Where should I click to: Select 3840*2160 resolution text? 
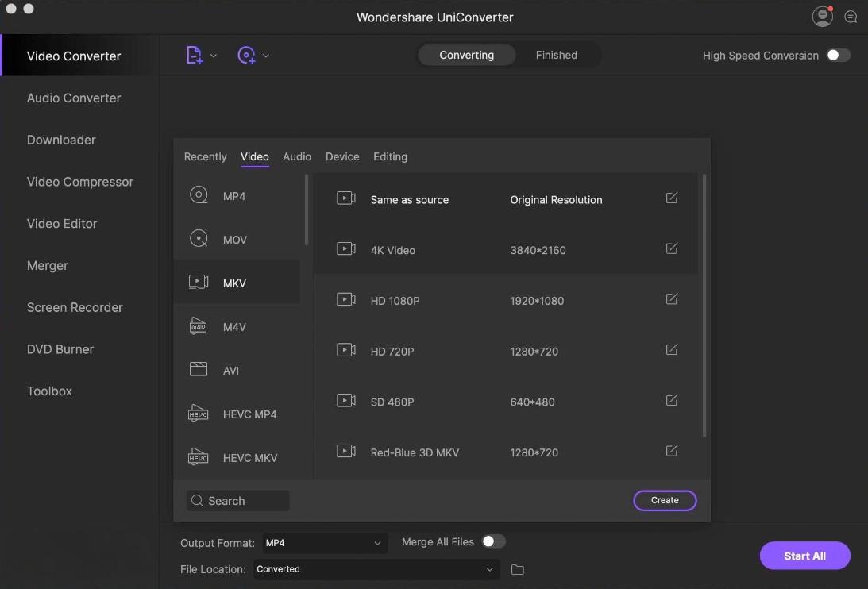pyautogui.click(x=538, y=250)
